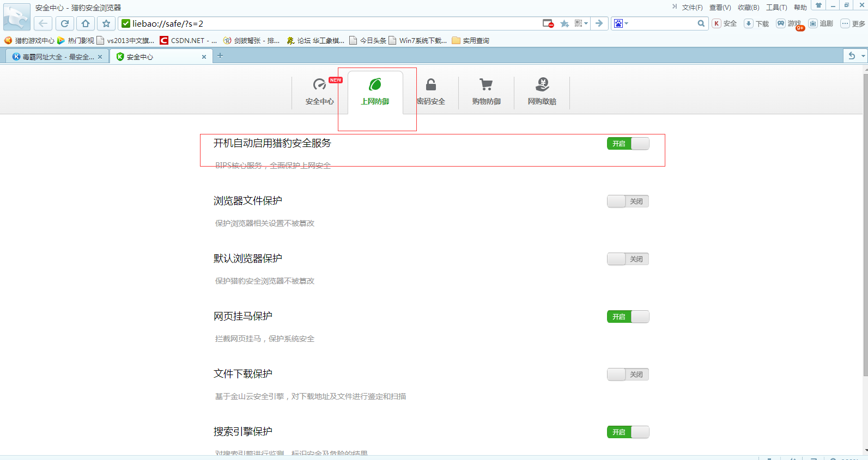The height and width of the screenshot is (460, 868).
Task: Open the 文件(F) menu
Action: click(x=692, y=7)
